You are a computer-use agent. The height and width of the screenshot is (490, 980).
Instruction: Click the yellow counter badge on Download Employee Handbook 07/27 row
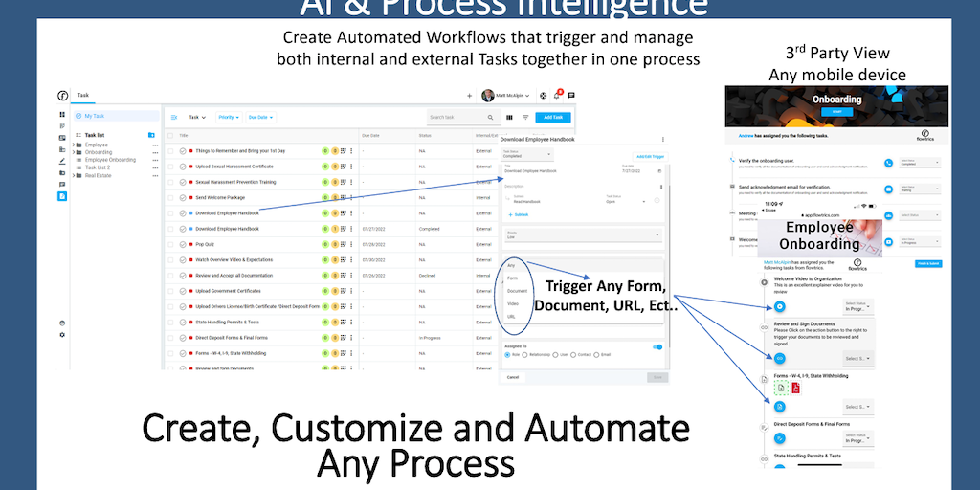(334, 229)
